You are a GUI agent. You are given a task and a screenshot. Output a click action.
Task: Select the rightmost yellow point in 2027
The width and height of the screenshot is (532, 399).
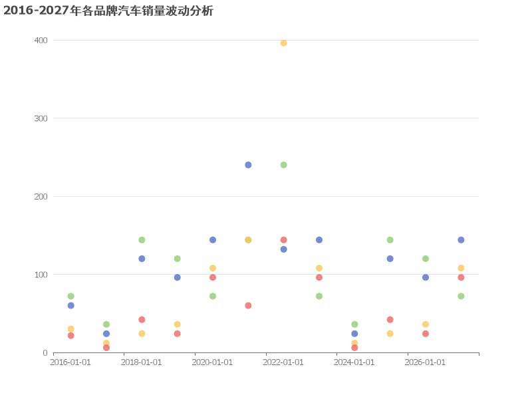coord(461,268)
